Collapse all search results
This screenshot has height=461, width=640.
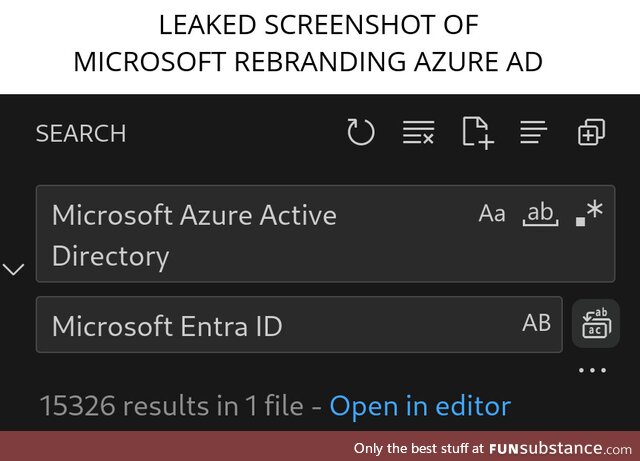(591, 132)
